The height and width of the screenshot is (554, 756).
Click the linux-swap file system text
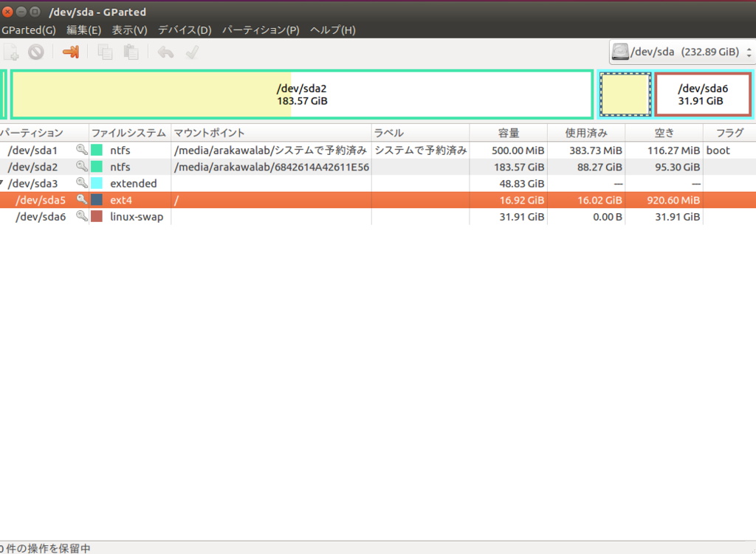tap(137, 217)
